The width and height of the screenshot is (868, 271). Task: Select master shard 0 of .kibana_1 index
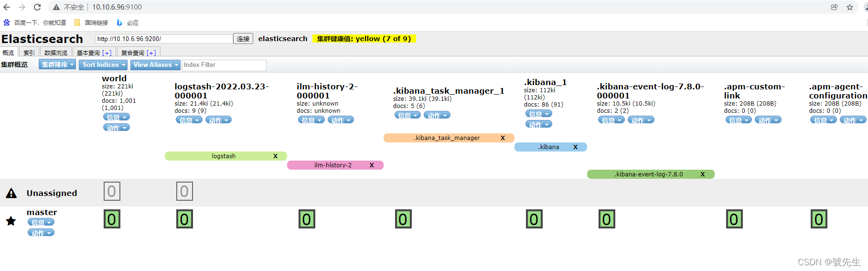point(534,219)
